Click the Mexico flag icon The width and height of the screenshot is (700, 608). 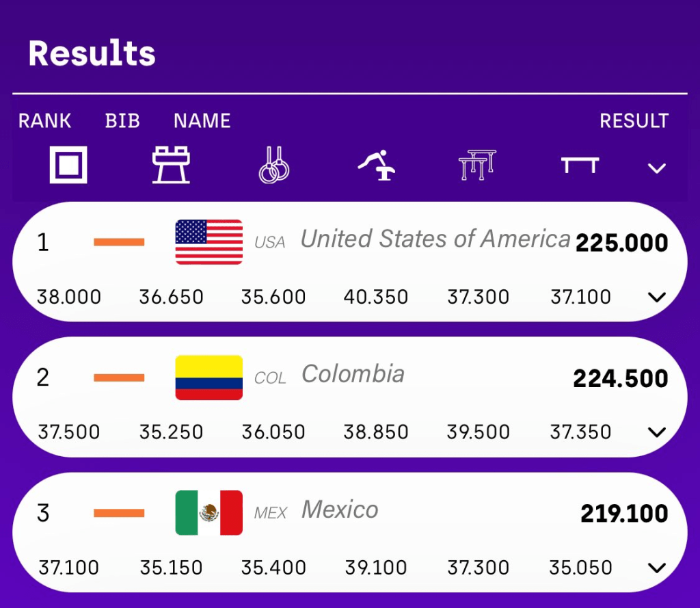click(209, 512)
